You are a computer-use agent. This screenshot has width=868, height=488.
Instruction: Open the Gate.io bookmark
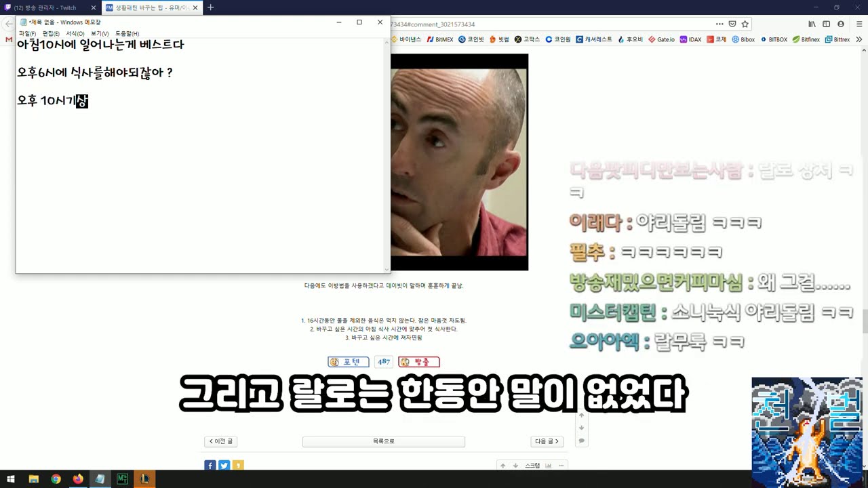pyautogui.click(x=661, y=39)
